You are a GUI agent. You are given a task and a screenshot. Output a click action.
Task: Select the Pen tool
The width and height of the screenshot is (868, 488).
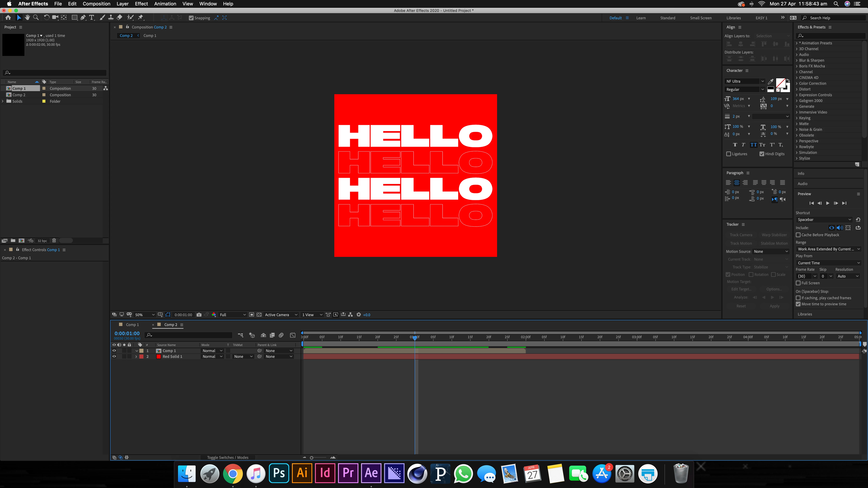[x=83, y=17]
